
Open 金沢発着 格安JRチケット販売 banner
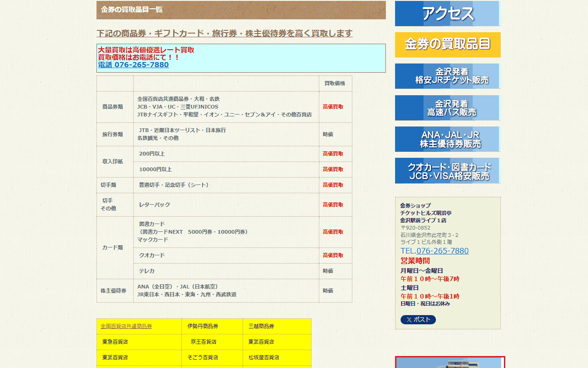(x=447, y=76)
